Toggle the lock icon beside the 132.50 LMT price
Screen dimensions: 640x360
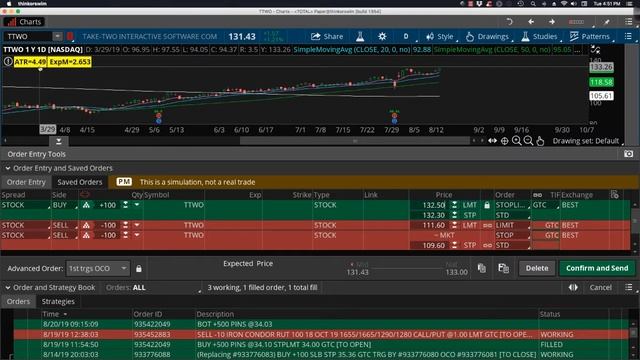[x=487, y=205]
